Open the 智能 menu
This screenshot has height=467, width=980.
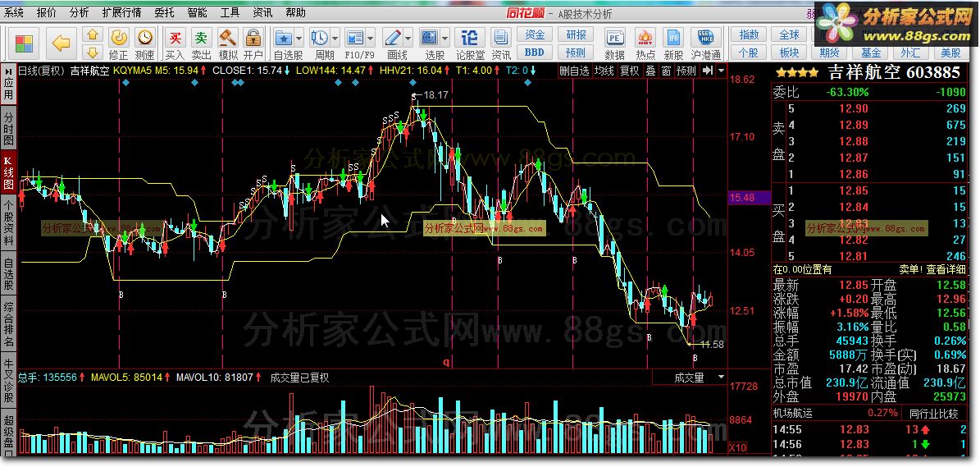click(x=197, y=12)
